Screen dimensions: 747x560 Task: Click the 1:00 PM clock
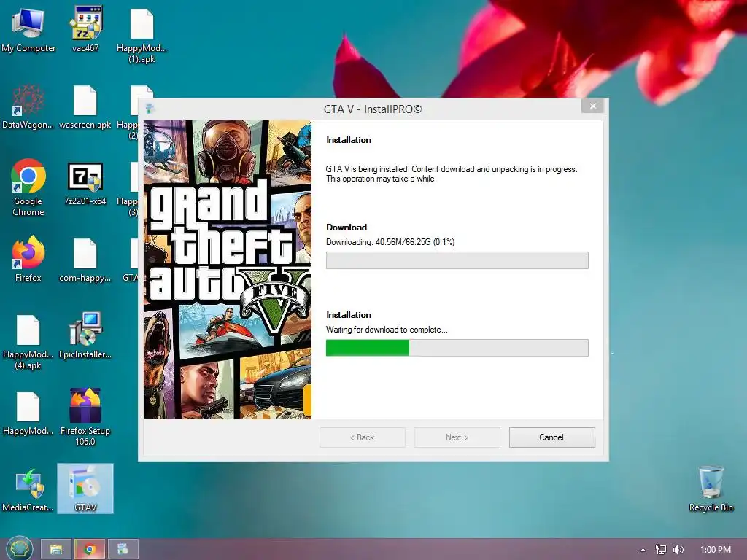(x=716, y=550)
